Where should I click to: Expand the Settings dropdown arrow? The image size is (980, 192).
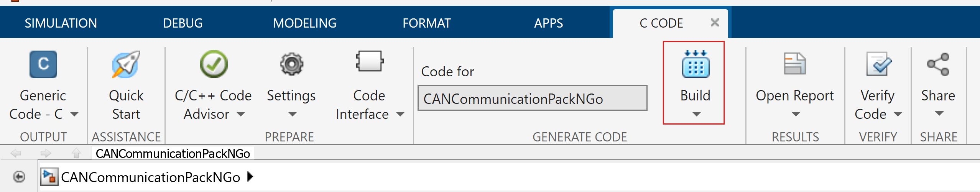292,114
